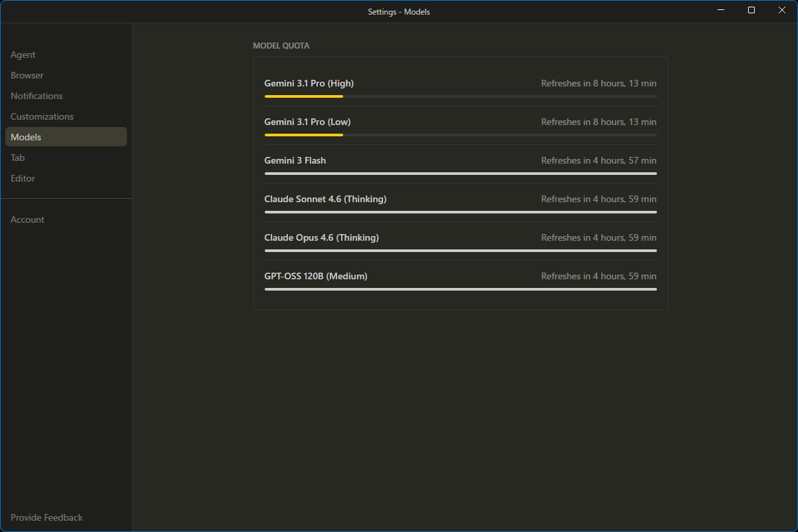
Task: Click the Claude Opus 4.6 (Thinking) label
Action: (321, 237)
